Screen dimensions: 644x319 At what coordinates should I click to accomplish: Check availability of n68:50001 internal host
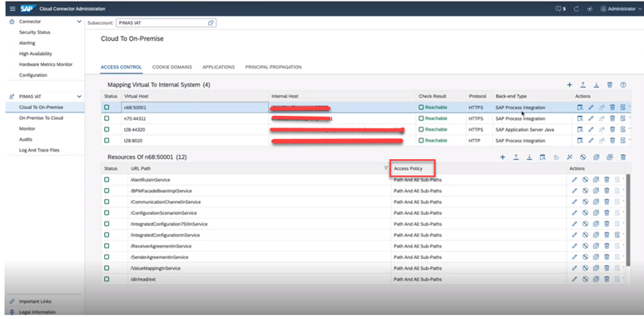coord(580,107)
